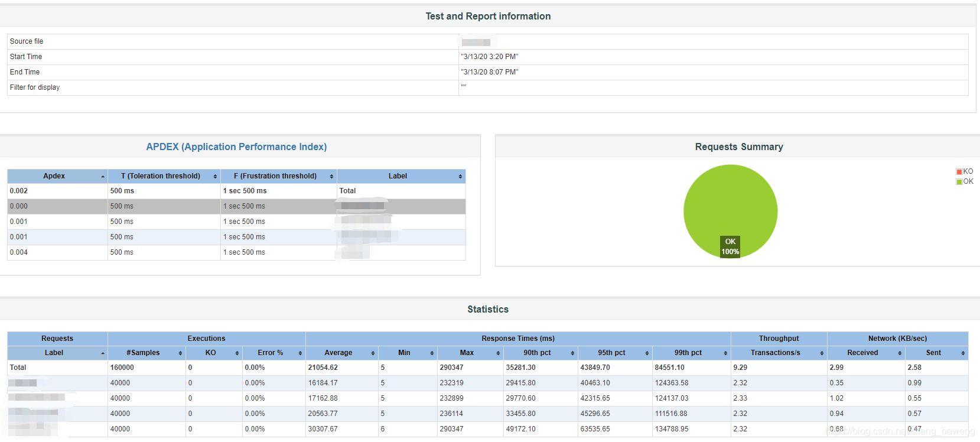The image size is (980, 442).
Task: Select the highlighted 0.000 Apdex row
Action: (236, 206)
